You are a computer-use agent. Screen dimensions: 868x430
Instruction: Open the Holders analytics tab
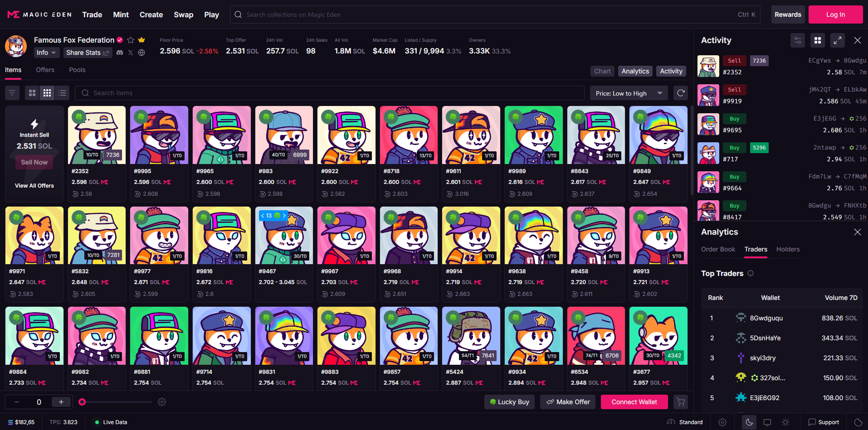click(788, 249)
